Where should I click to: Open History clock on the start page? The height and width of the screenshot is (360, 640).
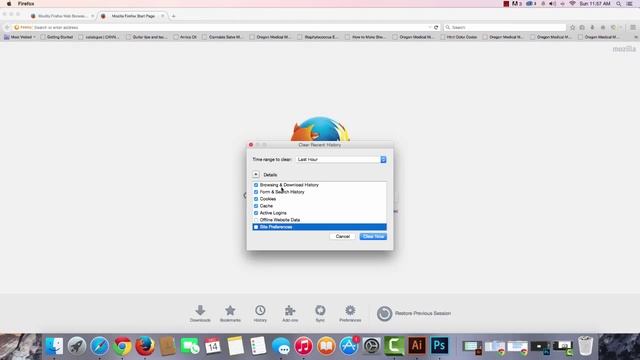coord(260,313)
